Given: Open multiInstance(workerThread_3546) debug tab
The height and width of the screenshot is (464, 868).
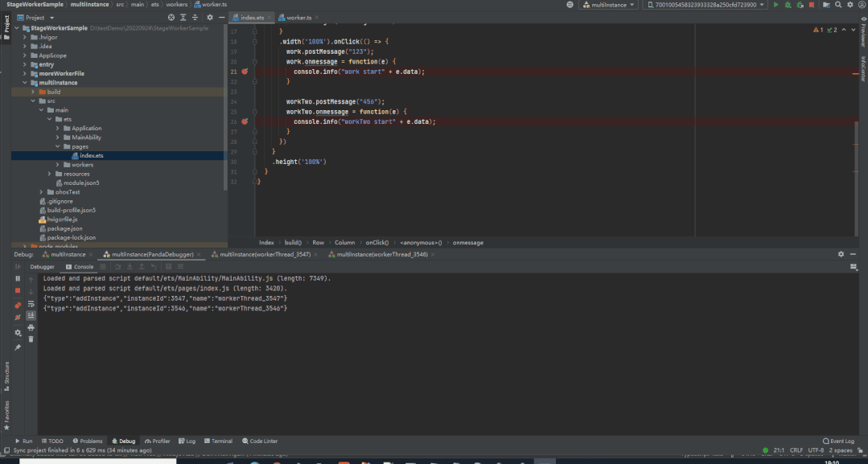Looking at the screenshot, I should click(381, 255).
